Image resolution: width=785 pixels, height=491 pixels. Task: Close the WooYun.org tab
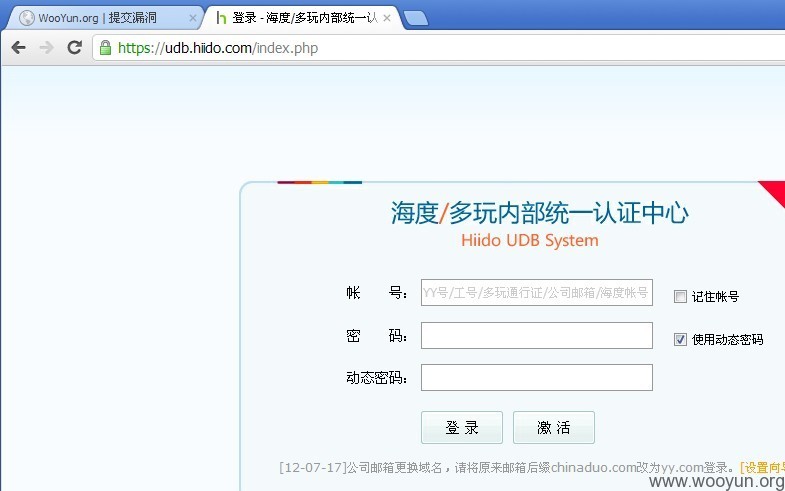point(193,18)
